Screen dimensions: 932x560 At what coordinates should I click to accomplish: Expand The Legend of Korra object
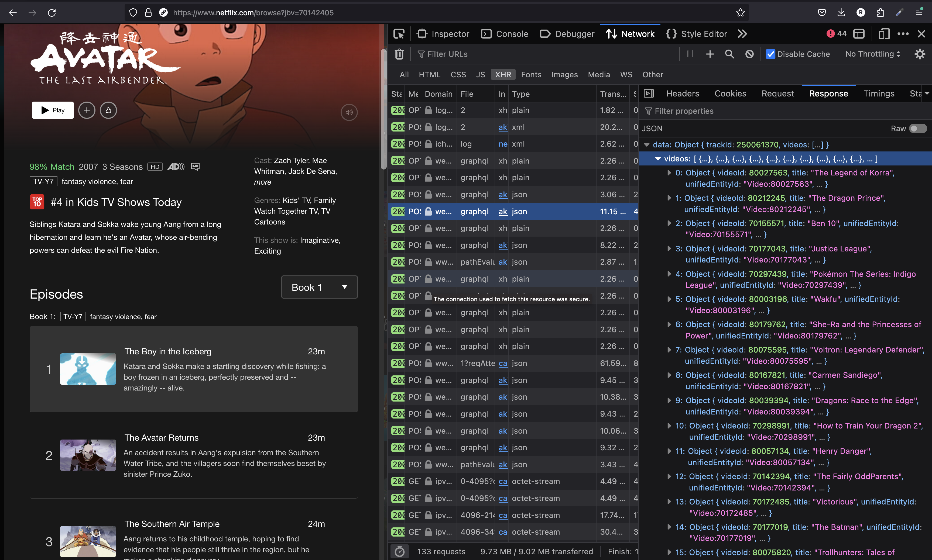669,173
